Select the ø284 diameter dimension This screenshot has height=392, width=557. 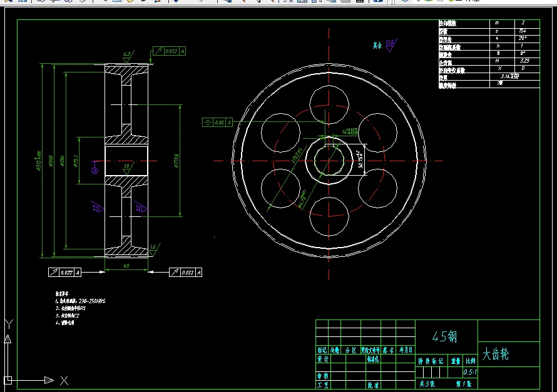point(63,160)
